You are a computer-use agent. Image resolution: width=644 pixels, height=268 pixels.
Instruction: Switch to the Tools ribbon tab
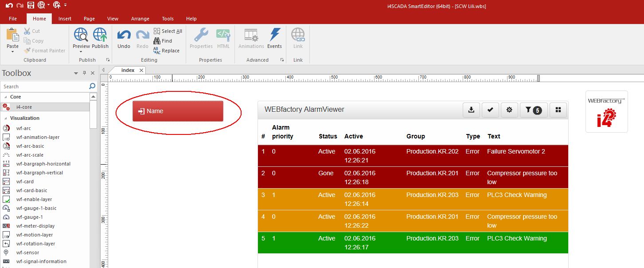click(168, 19)
